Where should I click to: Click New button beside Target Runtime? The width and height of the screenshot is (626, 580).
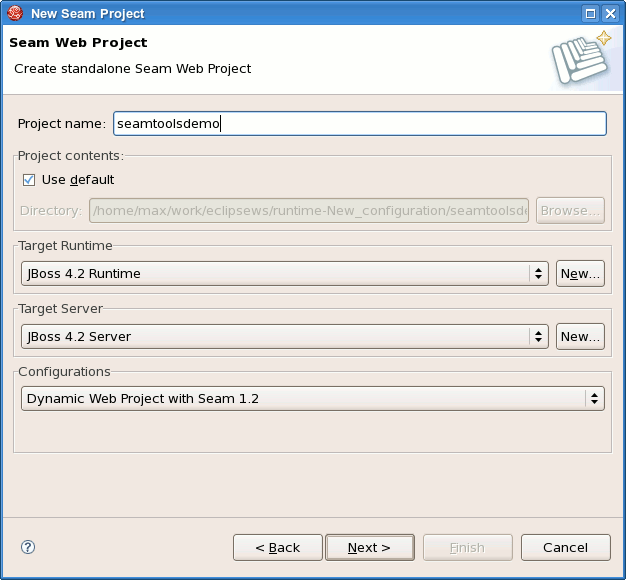point(580,273)
